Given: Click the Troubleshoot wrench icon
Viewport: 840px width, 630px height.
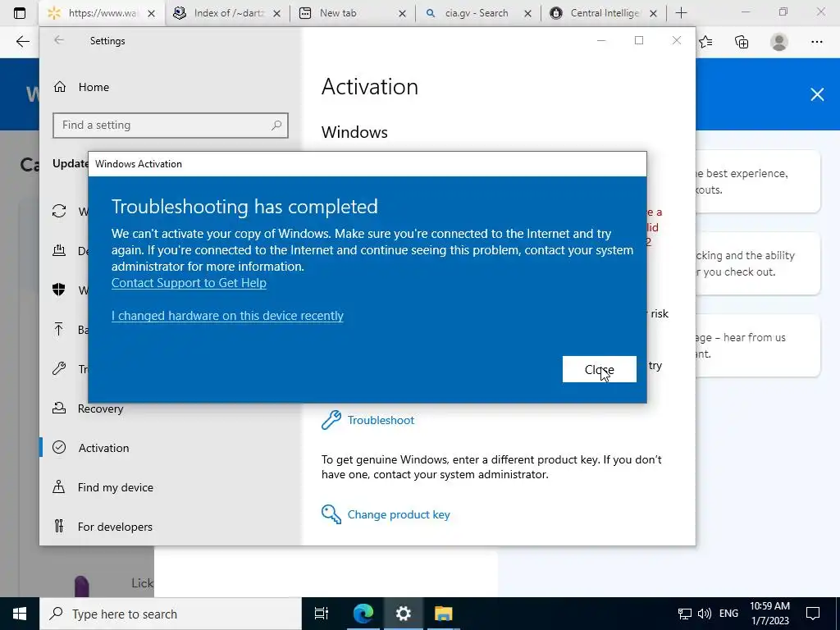Looking at the screenshot, I should click(x=331, y=420).
